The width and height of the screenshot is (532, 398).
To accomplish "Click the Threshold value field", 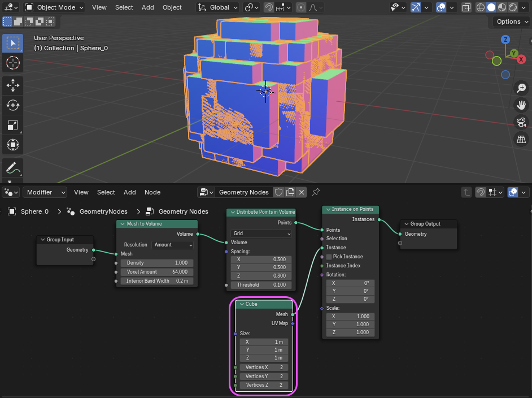I will 261,285.
